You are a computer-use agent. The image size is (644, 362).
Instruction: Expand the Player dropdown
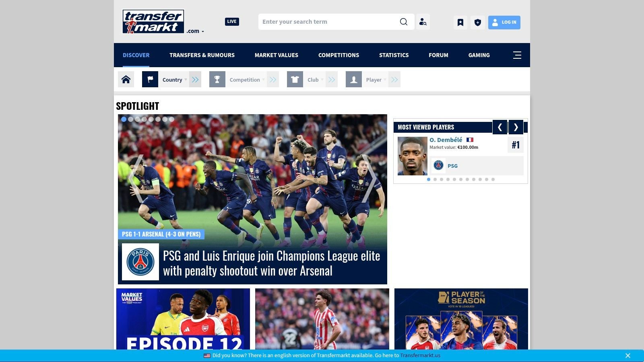(x=376, y=80)
